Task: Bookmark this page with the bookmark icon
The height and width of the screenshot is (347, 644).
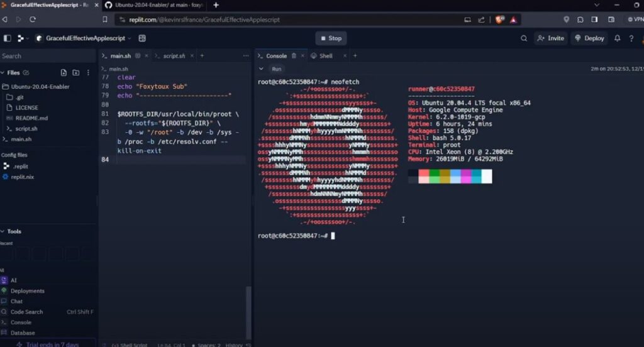Action: (x=105, y=19)
